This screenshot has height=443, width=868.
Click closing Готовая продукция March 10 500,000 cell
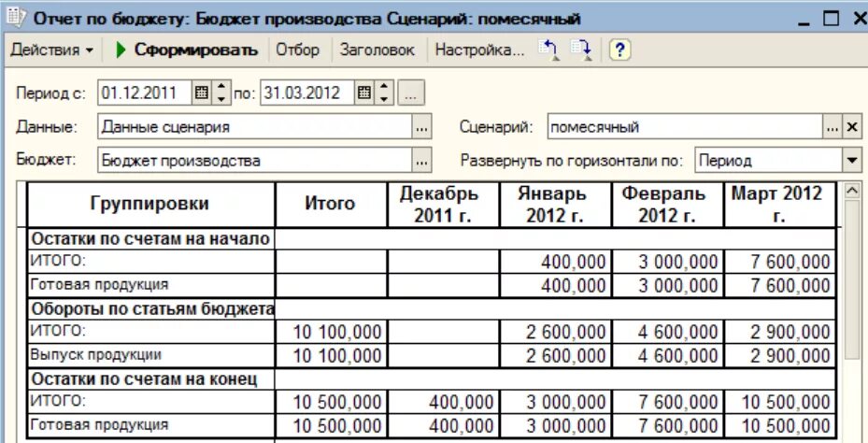[x=779, y=425]
